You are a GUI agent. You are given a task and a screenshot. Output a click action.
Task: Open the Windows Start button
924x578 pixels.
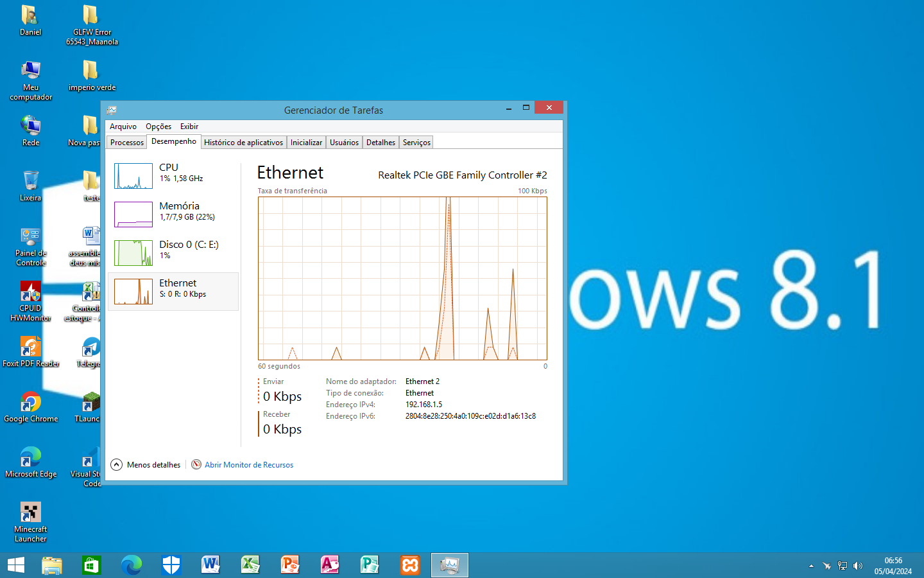[16, 565]
